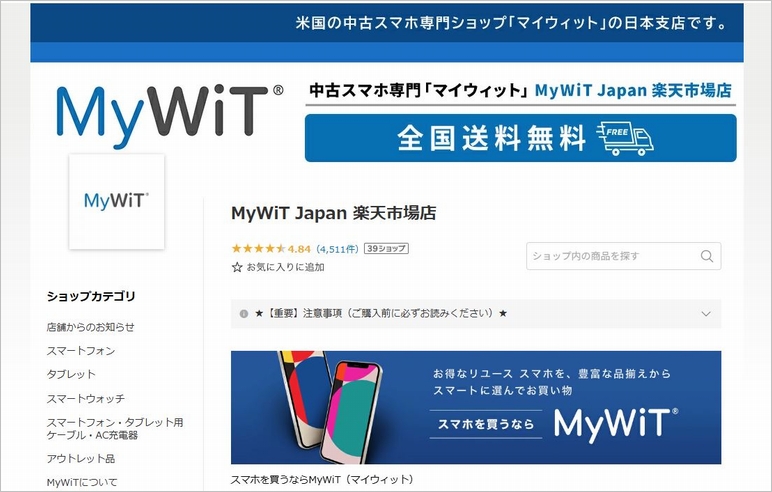Expand the 【重要】注意事項 notice chevron
Image resolution: width=772 pixels, height=492 pixels.
(x=706, y=314)
